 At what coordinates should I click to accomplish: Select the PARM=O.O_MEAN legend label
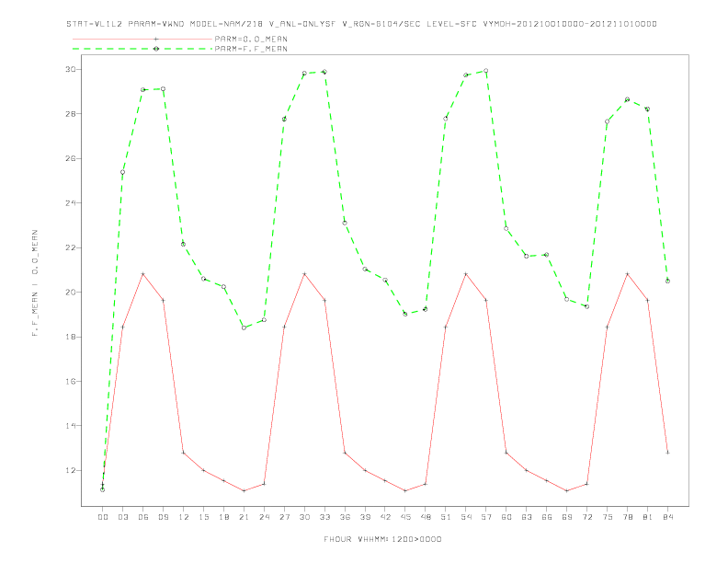point(251,39)
